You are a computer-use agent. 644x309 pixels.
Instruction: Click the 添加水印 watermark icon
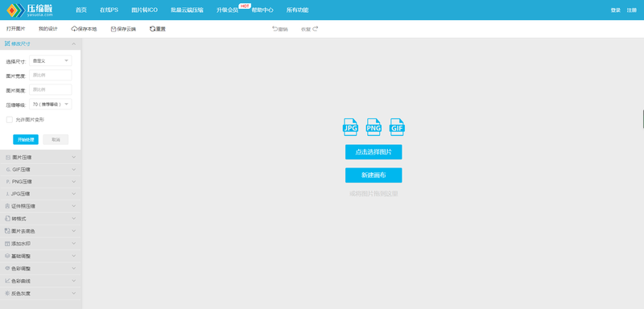7,244
